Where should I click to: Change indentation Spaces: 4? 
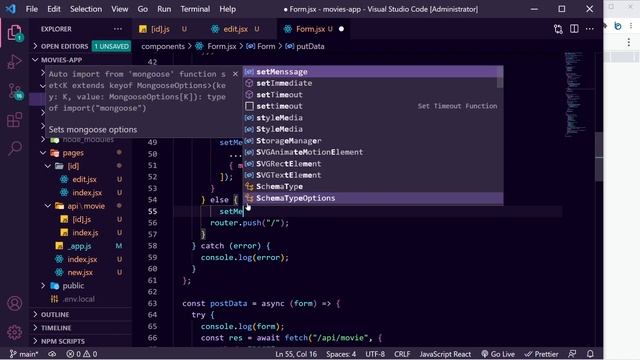coord(341,354)
